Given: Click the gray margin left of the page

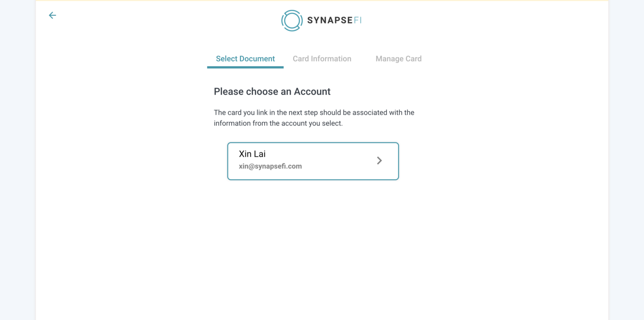Looking at the screenshot, I should (18, 161).
